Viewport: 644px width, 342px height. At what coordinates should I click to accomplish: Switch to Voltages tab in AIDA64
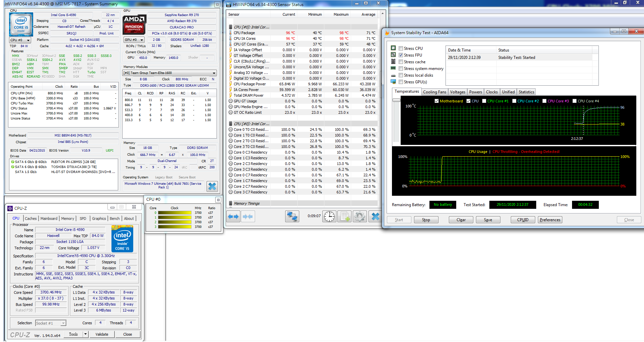click(458, 92)
